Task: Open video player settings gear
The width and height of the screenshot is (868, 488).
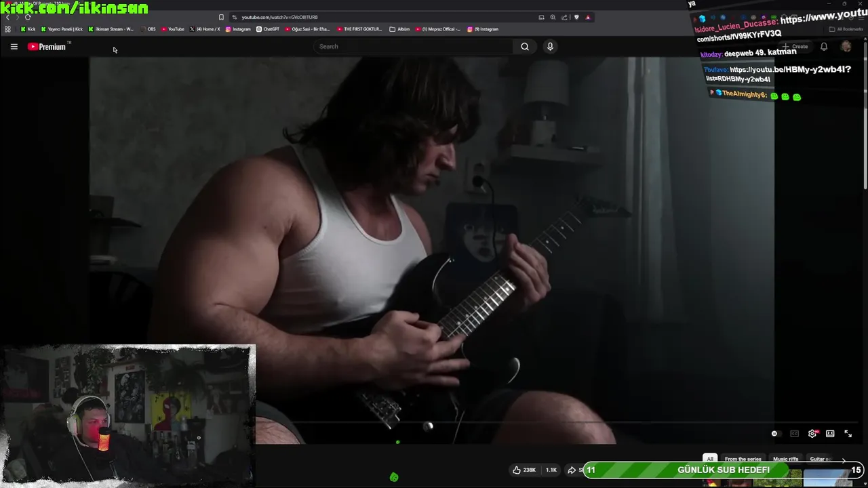Action: coord(812,434)
